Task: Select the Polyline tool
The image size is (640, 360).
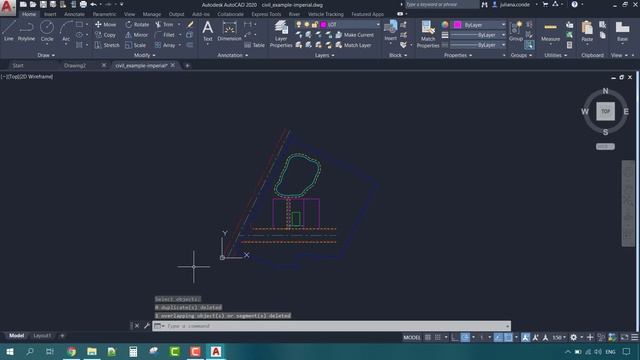Action: coord(26,31)
